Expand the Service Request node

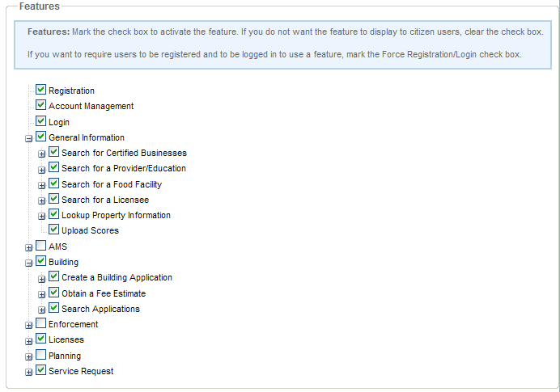click(x=29, y=372)
